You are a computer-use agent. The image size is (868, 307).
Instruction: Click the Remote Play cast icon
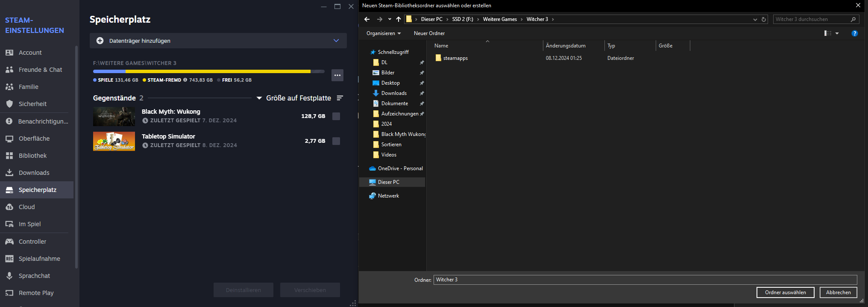[9, 293]
